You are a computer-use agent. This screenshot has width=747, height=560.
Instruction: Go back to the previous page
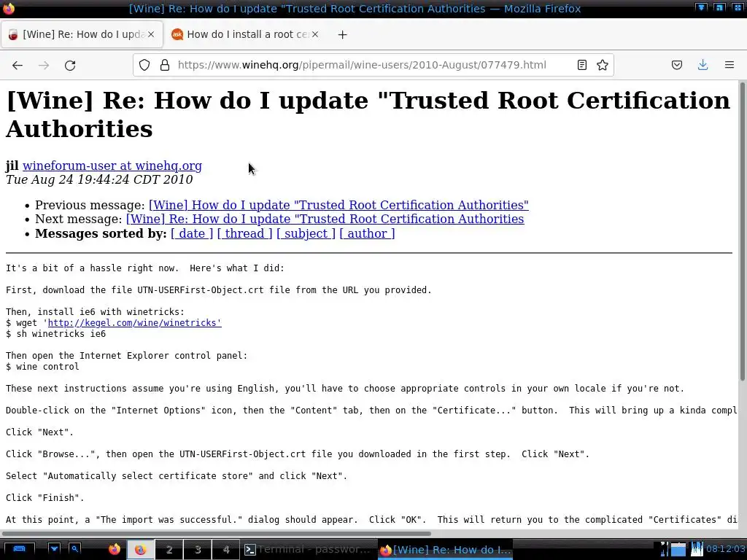18,65
